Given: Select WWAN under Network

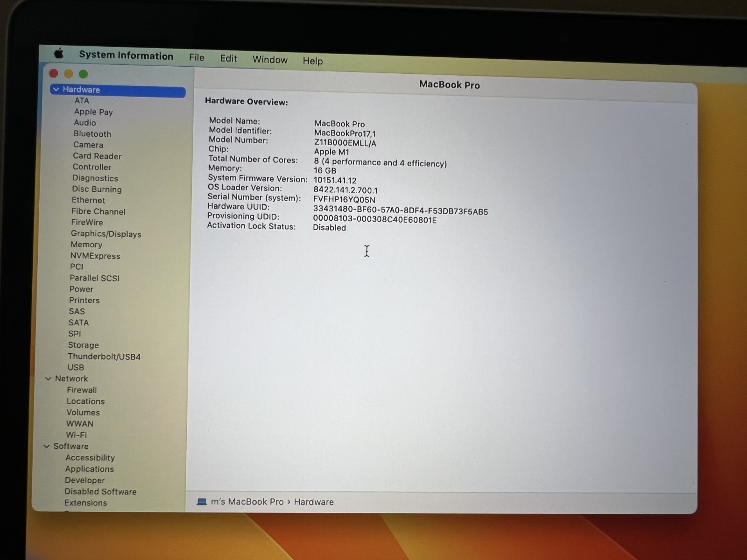Looking at the screenshot, I should [x=80, y=424].
